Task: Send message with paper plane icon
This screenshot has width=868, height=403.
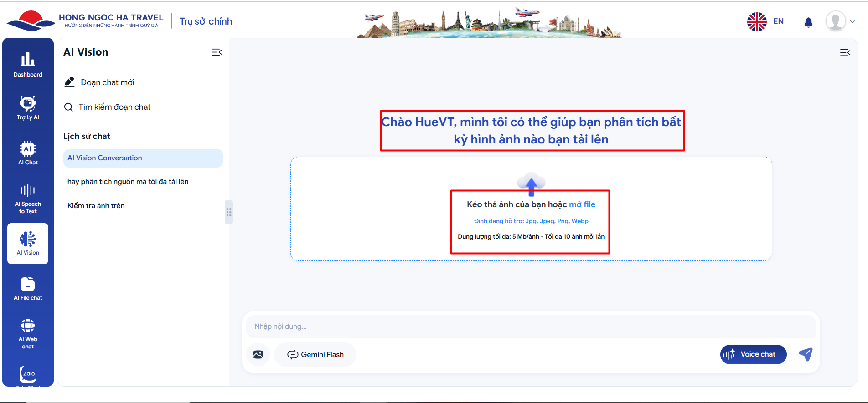Action: [x=806, y=354]
